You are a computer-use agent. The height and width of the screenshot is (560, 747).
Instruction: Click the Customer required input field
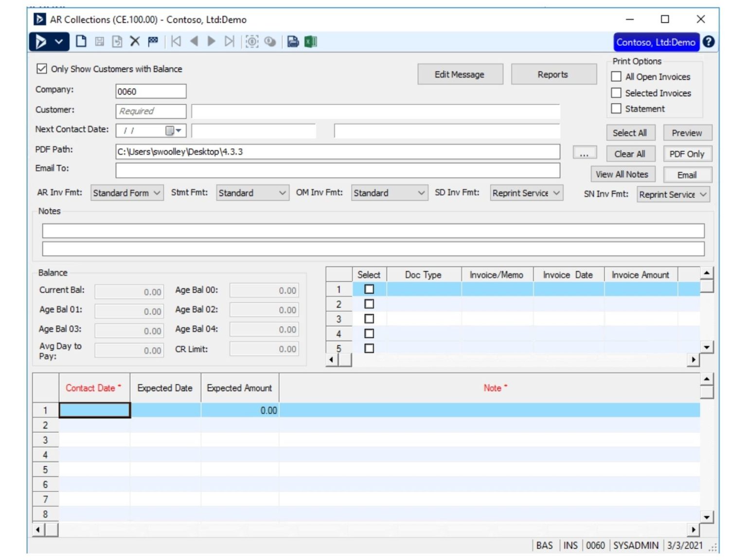coord(151,111)
